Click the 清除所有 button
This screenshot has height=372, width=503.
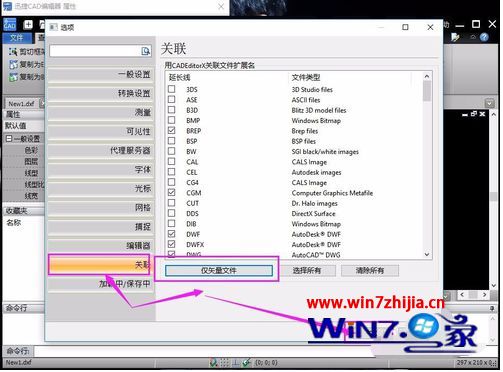pyautogui.click(x=370, y=270)
